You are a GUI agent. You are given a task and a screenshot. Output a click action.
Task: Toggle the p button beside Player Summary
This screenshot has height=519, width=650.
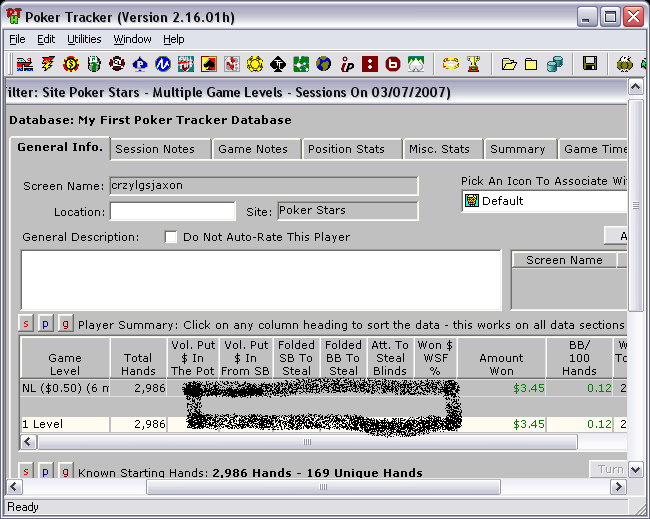point(46,324)
